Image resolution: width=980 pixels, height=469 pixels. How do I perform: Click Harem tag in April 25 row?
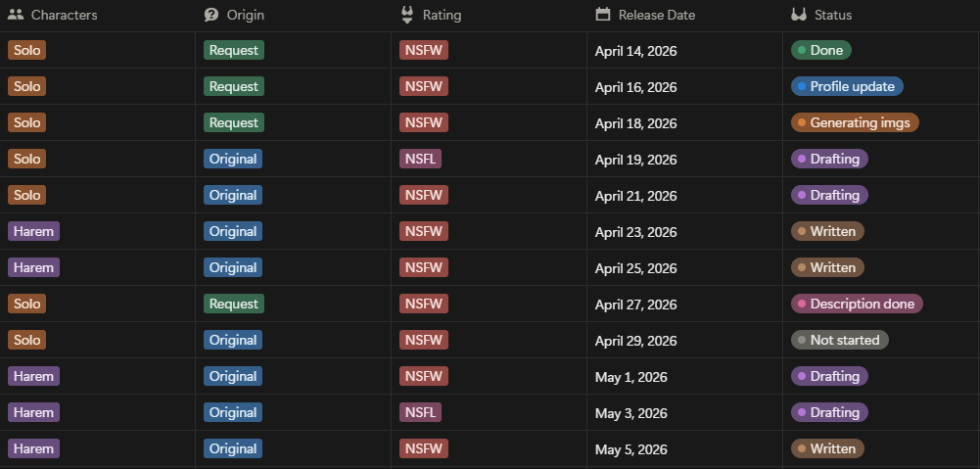[x=33, y=267]
